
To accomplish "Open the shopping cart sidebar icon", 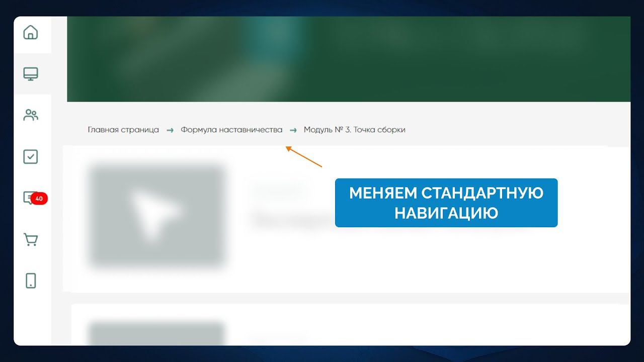I will [x=31, y=239].
